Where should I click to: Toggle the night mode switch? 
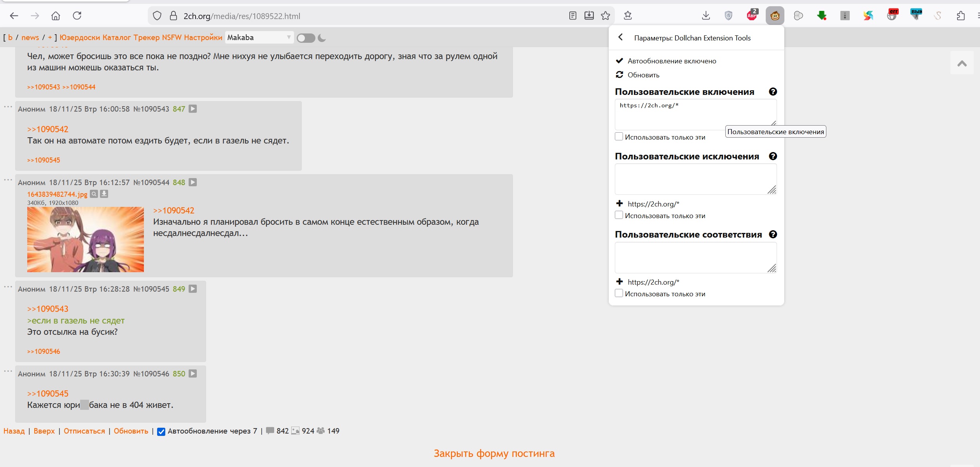[306, 38]
